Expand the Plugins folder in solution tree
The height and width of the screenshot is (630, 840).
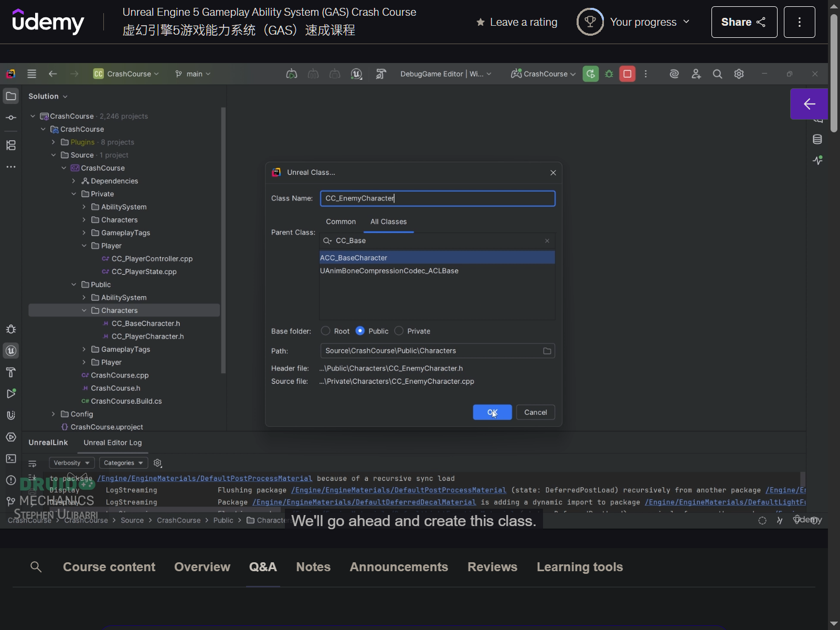click(x=54, y=142)
